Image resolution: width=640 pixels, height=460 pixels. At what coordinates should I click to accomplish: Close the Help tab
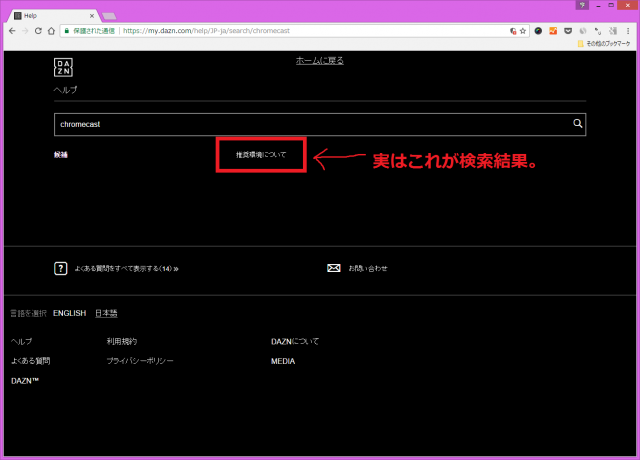point(92,16)
